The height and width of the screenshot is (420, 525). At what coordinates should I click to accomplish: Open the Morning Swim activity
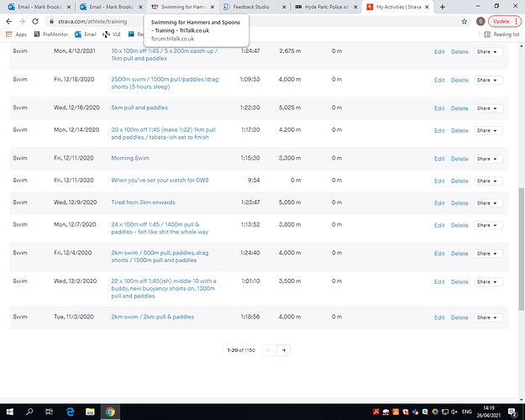coord(130,158)
